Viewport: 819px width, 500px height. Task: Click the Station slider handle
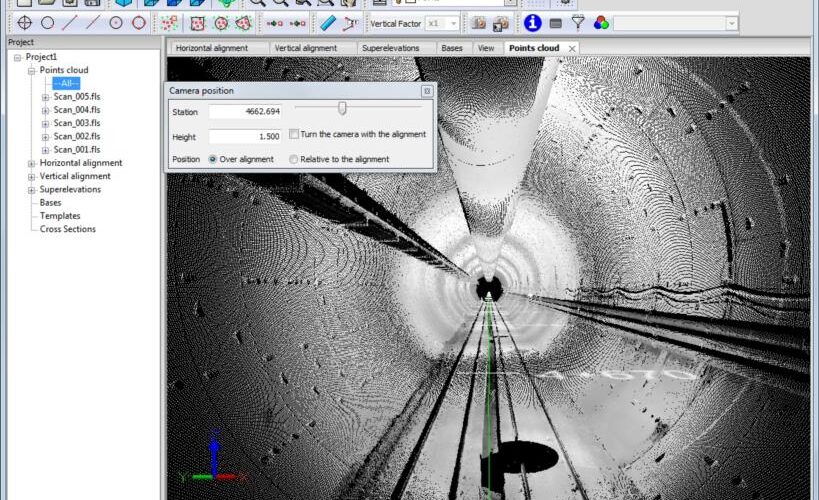342,108
